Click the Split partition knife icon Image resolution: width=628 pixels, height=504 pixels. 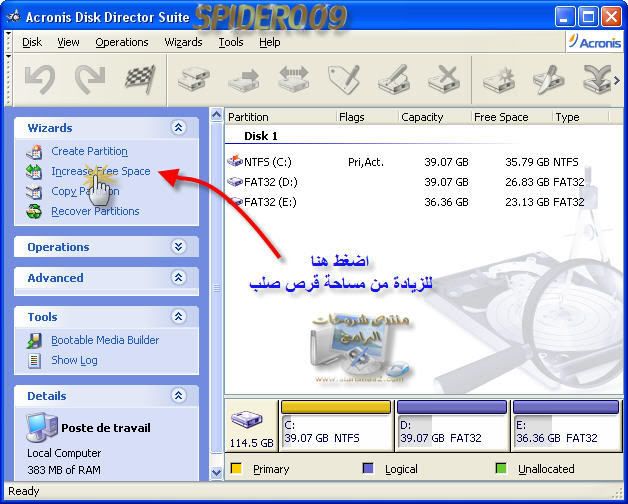tap(548, 79)
